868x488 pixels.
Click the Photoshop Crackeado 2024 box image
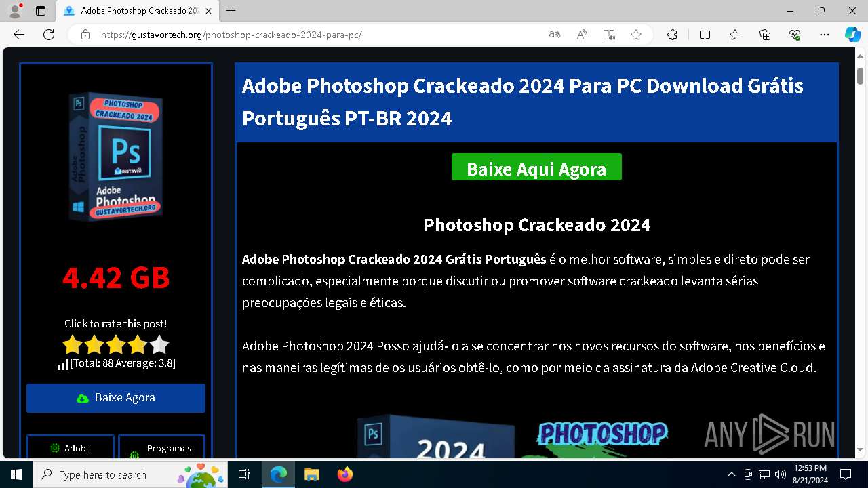click(116, 157)
